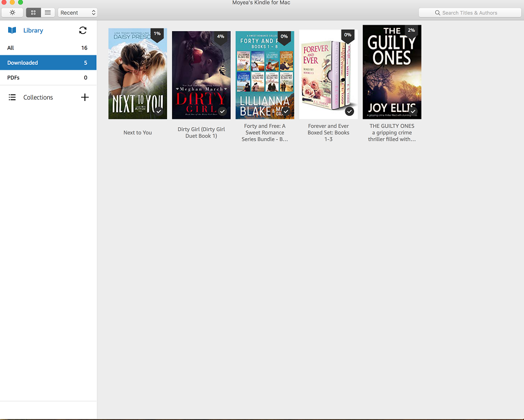Click the green macOS fullscreen button
This screenshot has width=524, height=420.
[20, 3]
